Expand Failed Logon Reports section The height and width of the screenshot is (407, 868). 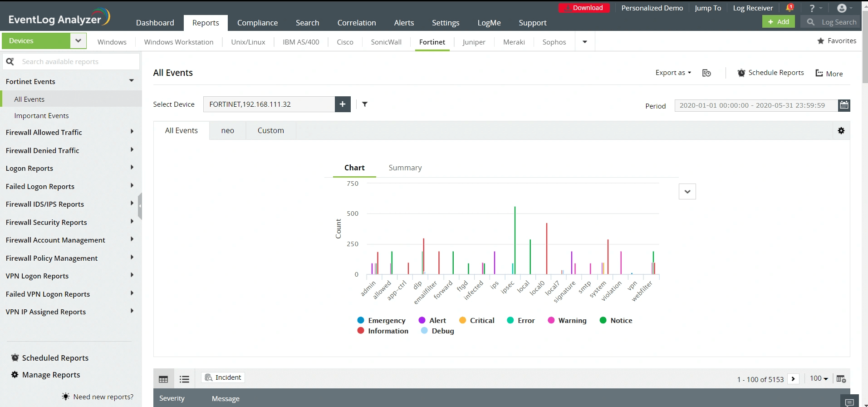[132, 186]
